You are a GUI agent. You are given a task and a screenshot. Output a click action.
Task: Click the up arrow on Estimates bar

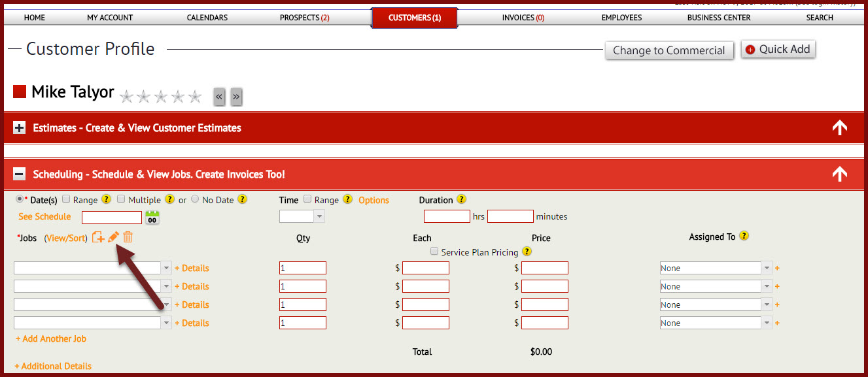(840, 128)
